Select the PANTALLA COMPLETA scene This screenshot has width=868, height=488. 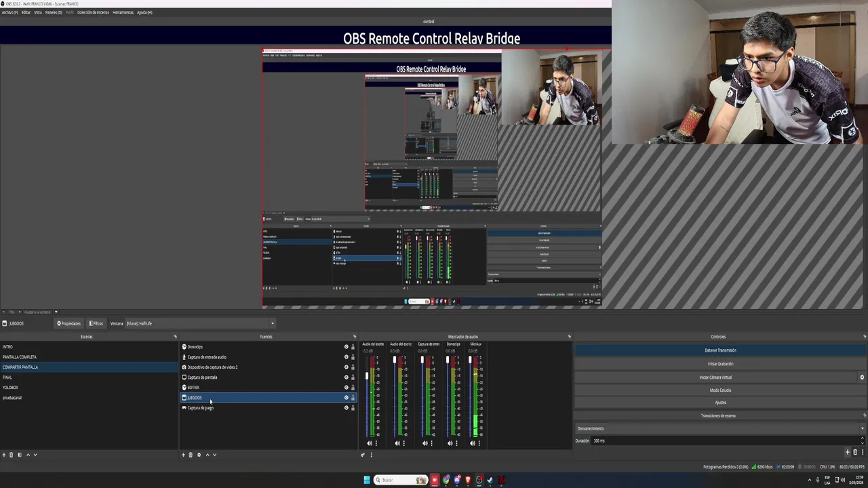click(x=88, y=357)
